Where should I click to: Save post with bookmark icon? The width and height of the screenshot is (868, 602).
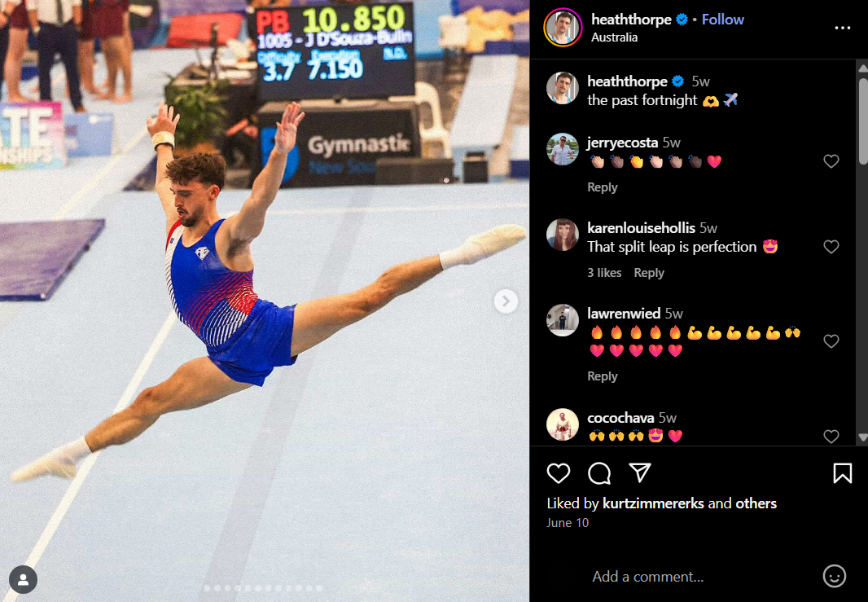843,473
